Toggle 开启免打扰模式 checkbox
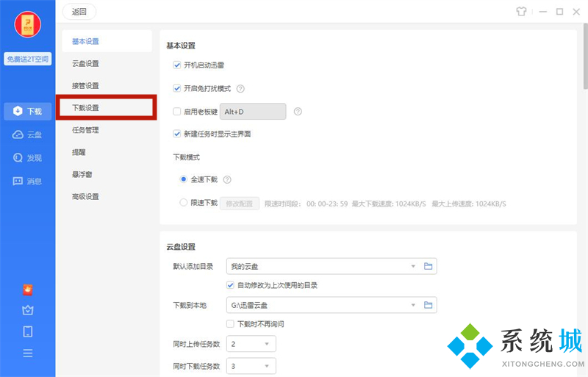This screenshot has height=377, width=588. 177,88
